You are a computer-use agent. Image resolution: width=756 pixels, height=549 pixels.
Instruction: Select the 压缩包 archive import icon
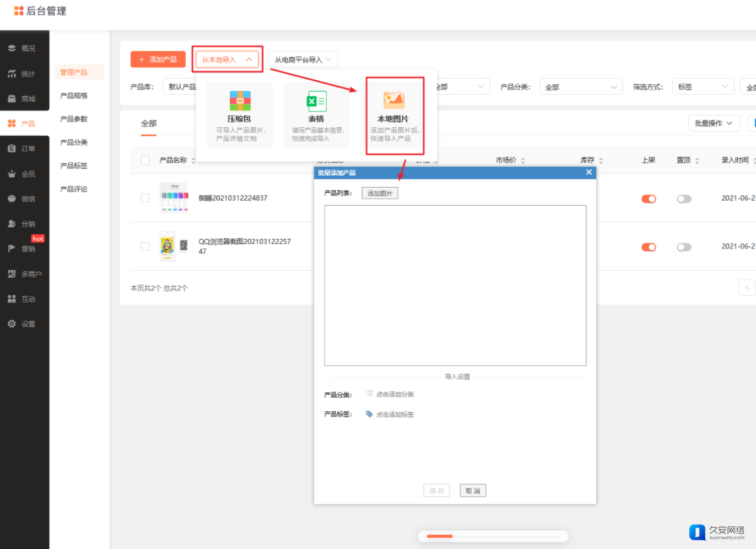point(240,101)
